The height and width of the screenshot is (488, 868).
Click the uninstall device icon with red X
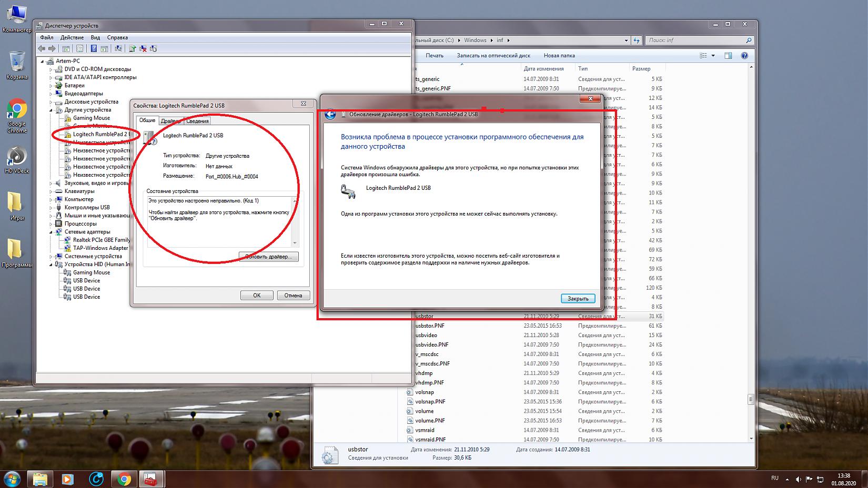pos(143,48)
